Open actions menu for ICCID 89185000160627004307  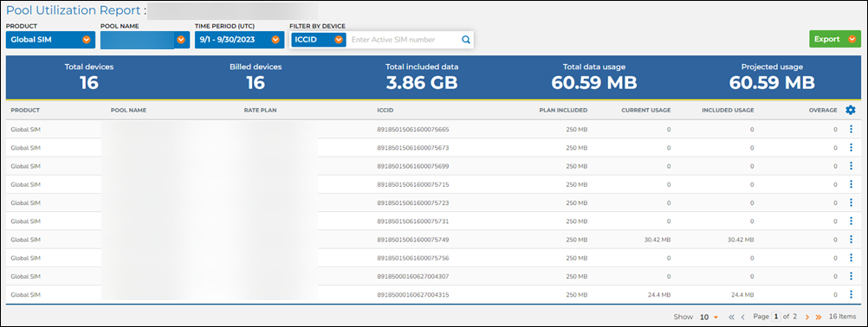coord(851,276)
